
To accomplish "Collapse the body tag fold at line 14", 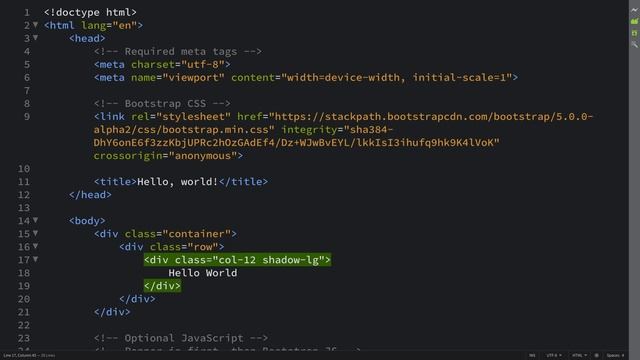I will pos(36,220).
